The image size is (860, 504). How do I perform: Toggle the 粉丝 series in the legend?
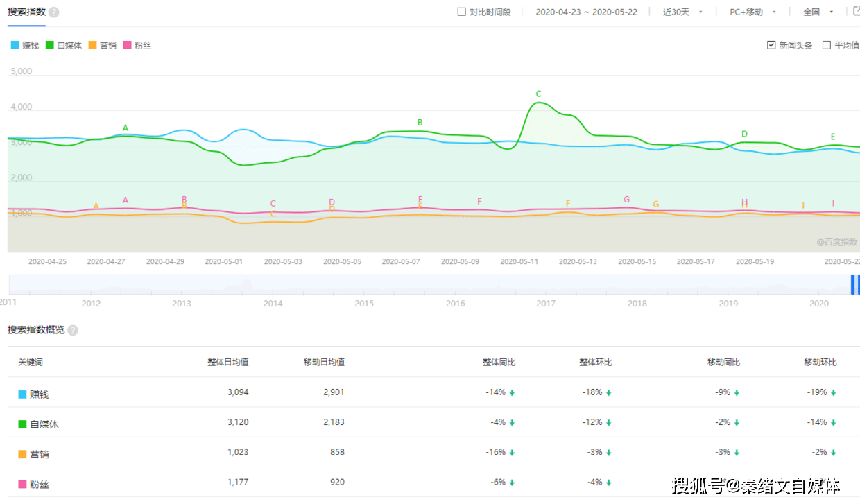[137, 45]
